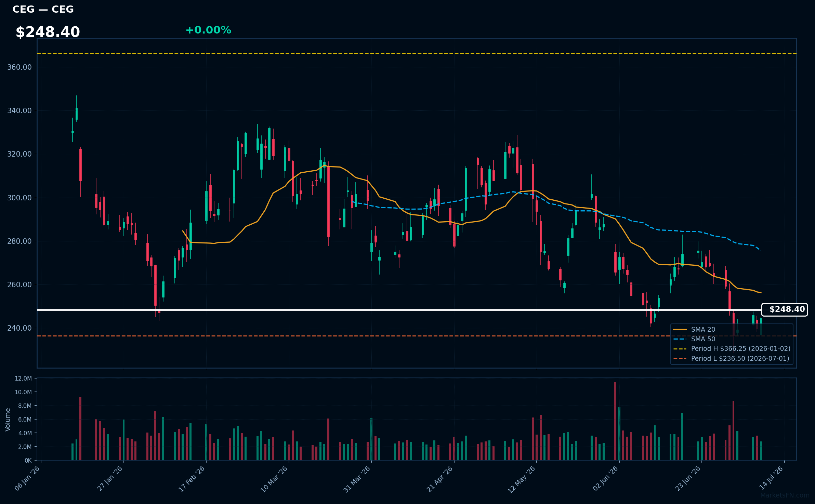Click the 27 Jan '26 date label

point(110,478)
